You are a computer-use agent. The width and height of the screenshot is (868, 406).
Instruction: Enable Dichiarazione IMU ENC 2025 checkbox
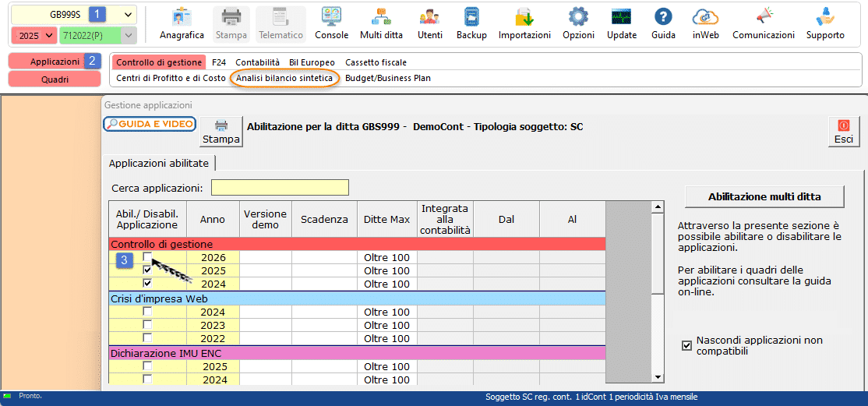point(147,365)
